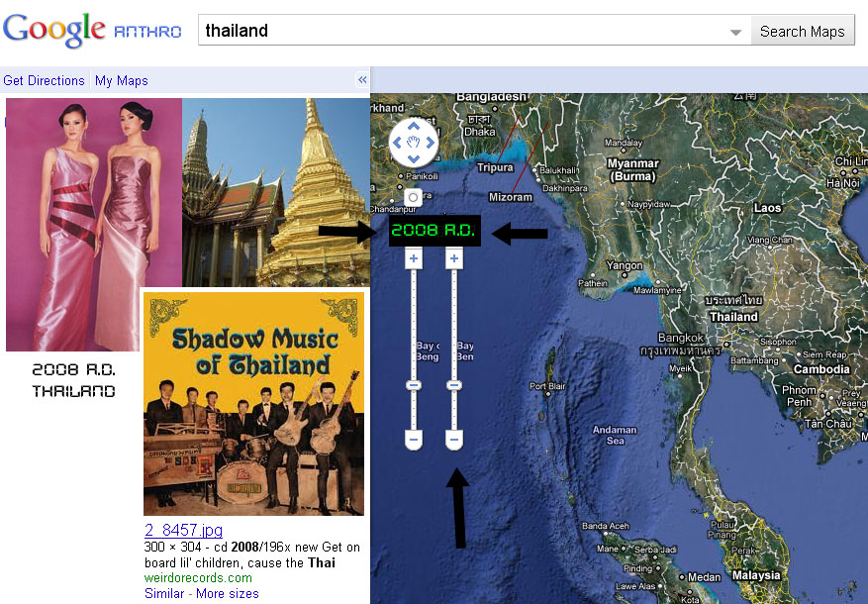The image size is (868, 604).
Task: Pan the map up with the top arrow
Action: pos(414,126)
